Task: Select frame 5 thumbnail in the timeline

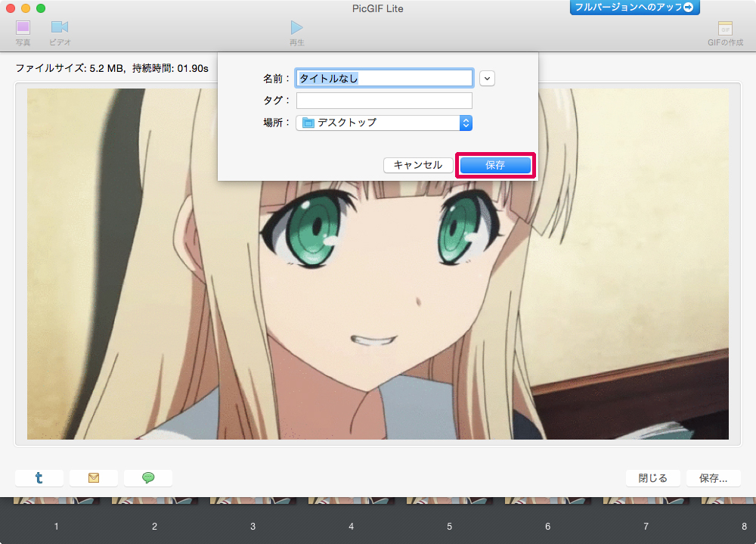Action: pos(450,501)
